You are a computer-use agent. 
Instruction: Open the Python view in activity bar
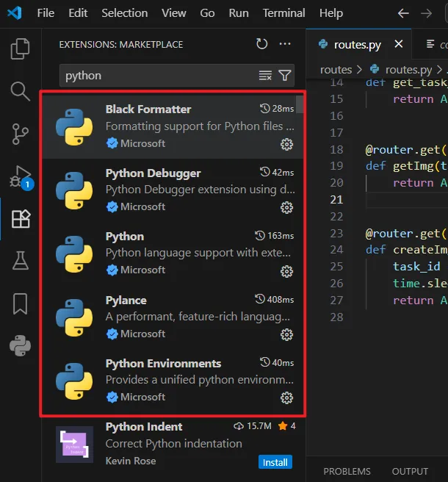point(21,346)
